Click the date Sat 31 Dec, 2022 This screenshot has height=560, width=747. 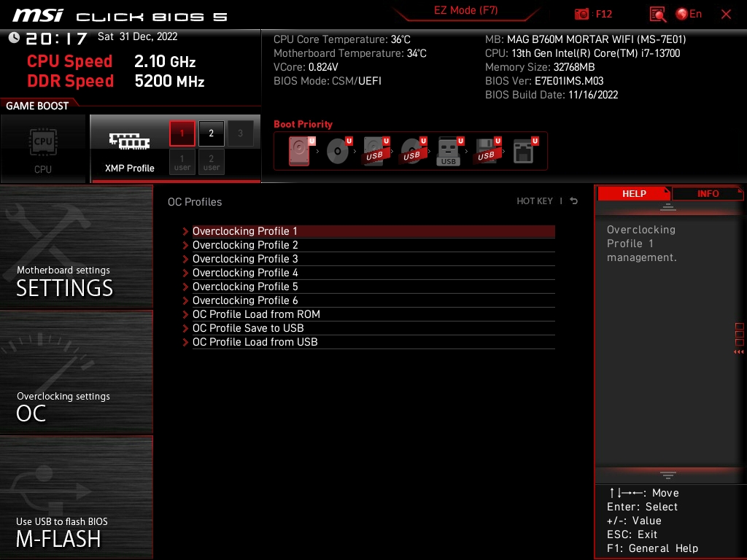(x=137, y=36)
